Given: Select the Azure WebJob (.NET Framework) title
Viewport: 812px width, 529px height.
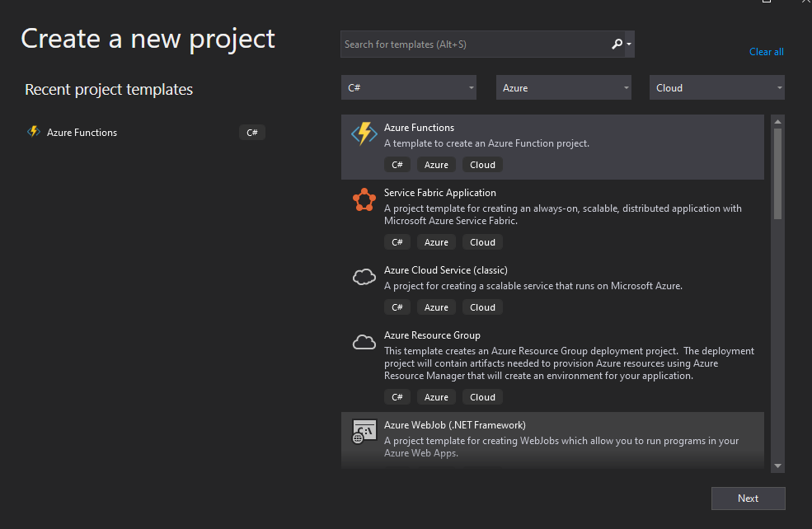Looking at the screenshot, I should [455, 425].
